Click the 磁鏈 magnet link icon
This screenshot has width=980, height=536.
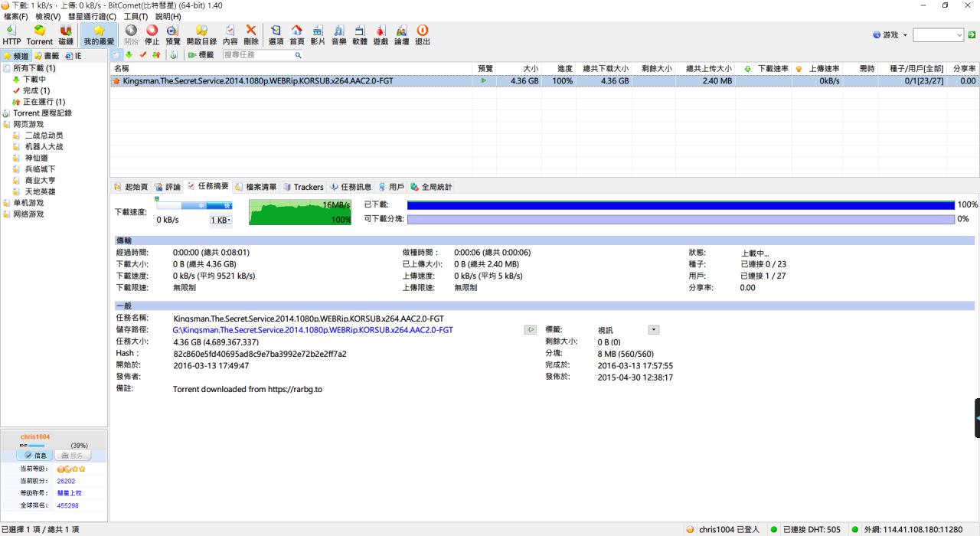[66, 35]
